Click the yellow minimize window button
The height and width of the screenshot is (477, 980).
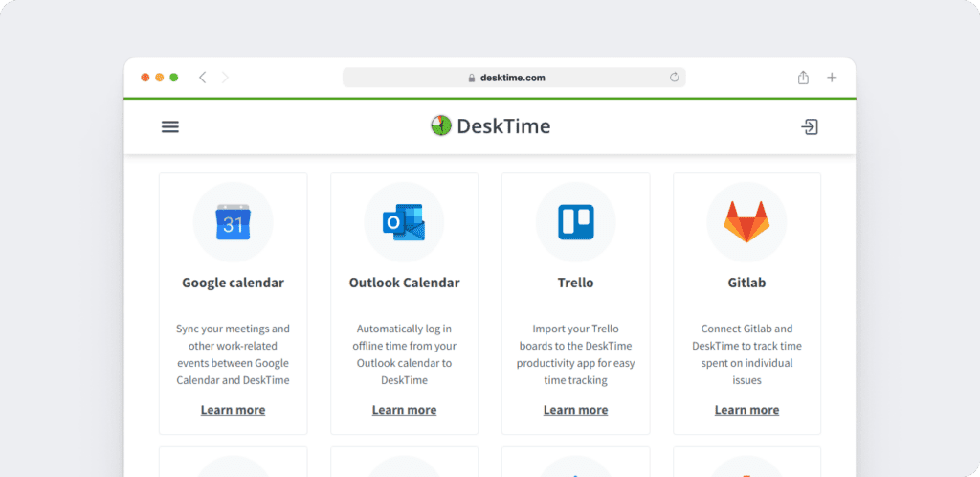click(160, 78)
